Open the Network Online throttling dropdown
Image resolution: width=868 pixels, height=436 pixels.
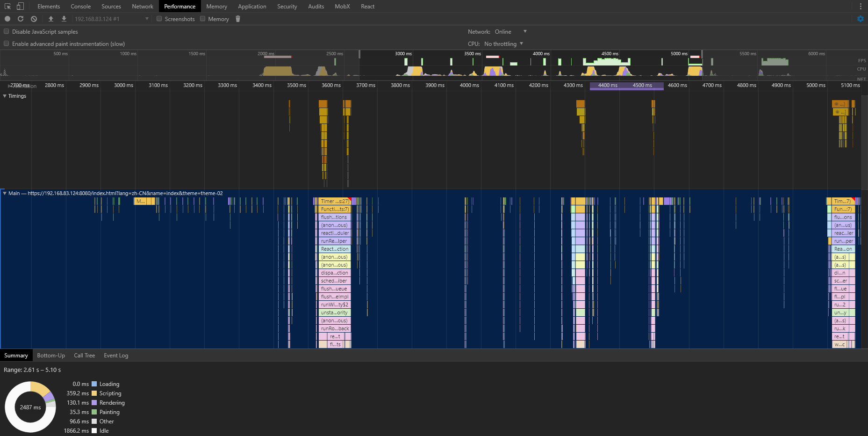click(511, 31)
